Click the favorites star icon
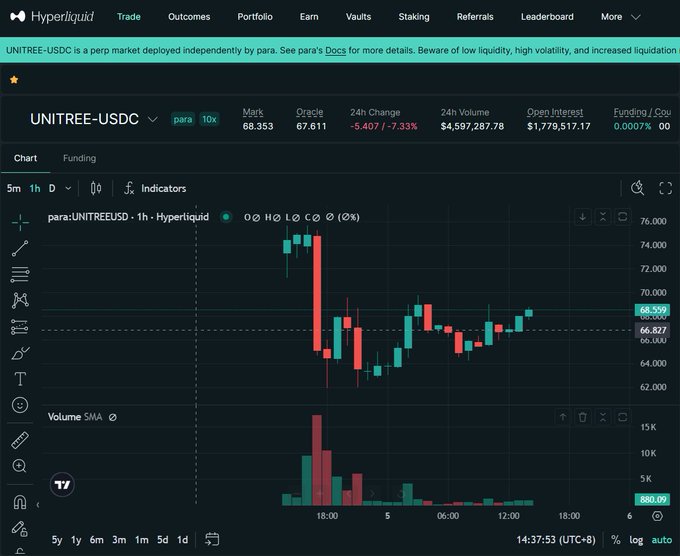 pyautogui.click(x=14, y=80)
